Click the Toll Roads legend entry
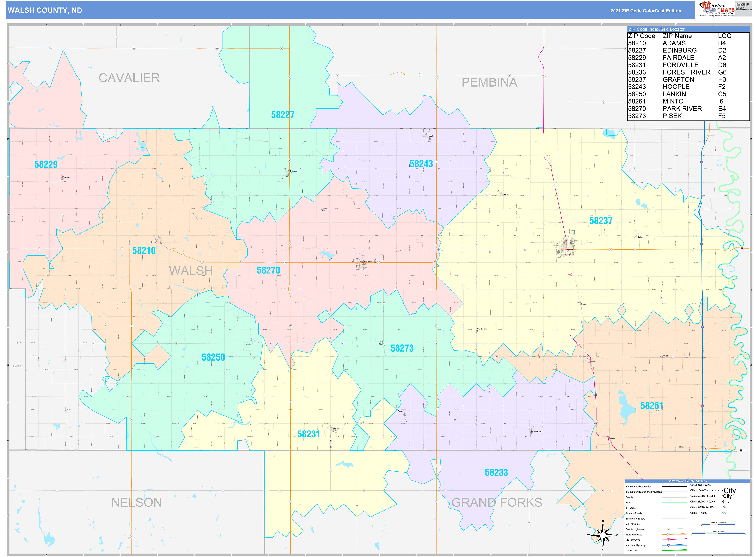 coord(631,551)
